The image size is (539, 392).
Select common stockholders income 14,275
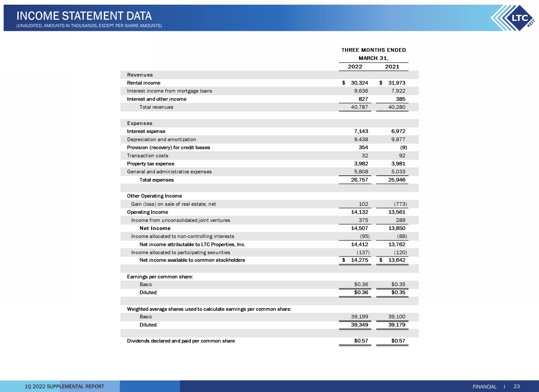tap(359, 260)
